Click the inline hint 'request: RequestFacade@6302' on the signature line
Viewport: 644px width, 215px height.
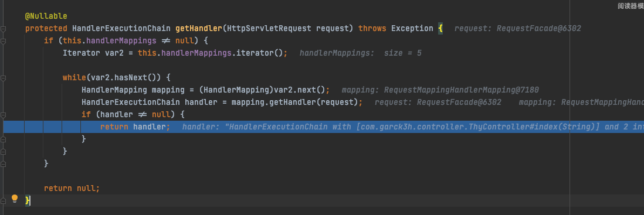517,28
